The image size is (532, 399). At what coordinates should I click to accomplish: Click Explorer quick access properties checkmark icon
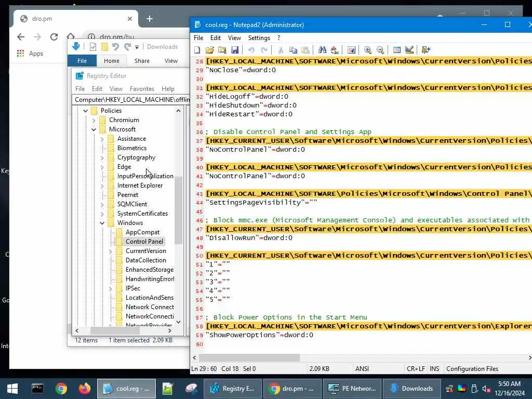coord(92,47)
